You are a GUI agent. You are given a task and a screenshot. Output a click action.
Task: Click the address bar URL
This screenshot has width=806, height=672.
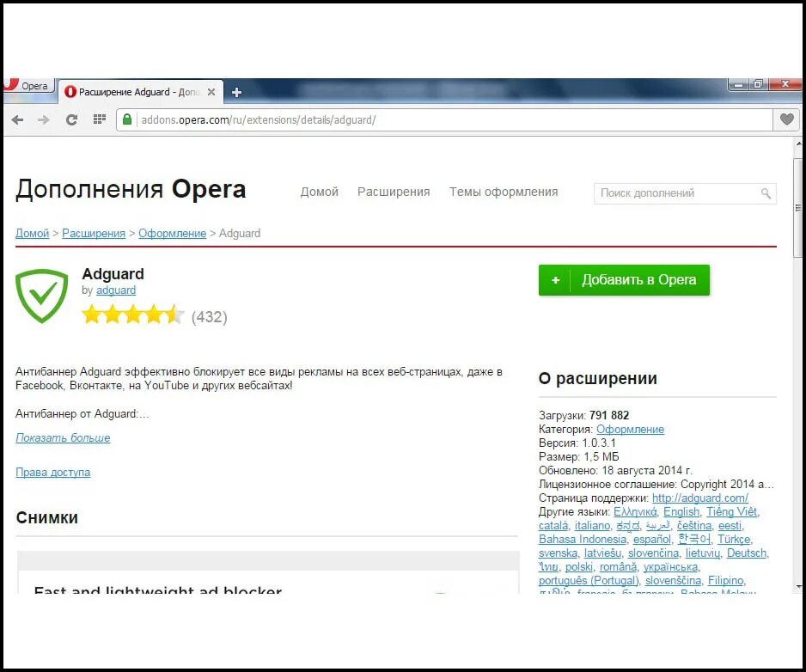pyautogui.click(x=258, y=119)
